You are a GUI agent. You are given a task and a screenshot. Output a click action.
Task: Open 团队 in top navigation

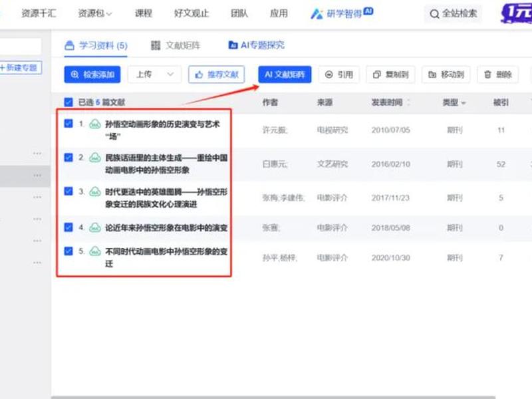point(239,13)
